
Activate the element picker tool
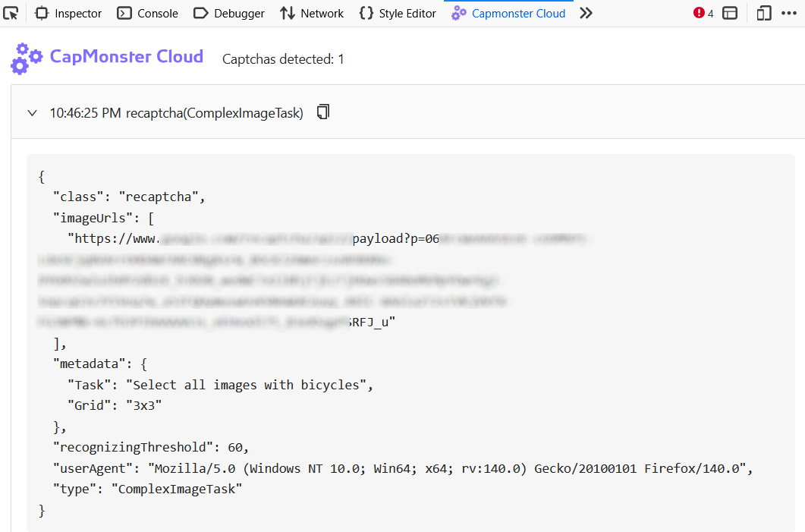11,13
